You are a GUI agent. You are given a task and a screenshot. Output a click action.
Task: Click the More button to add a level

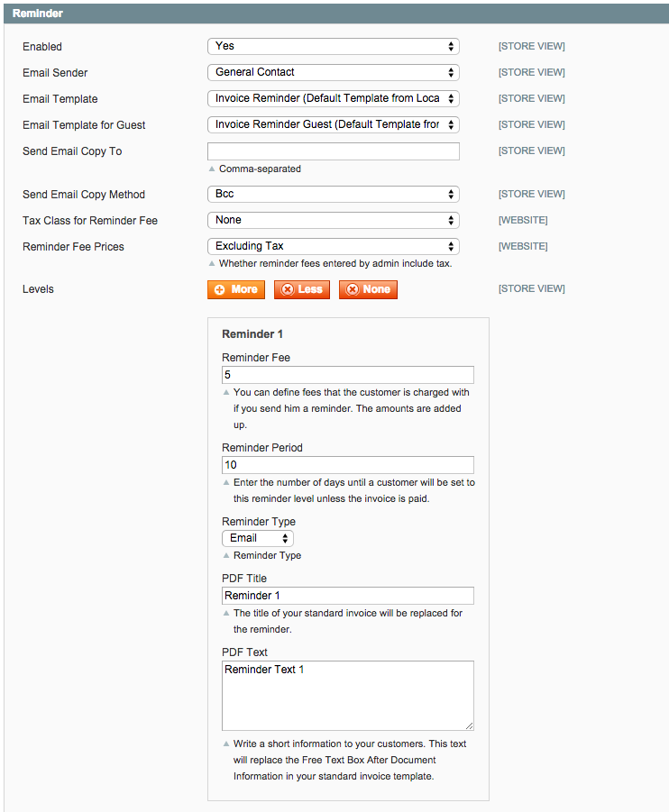pos(236,289)
